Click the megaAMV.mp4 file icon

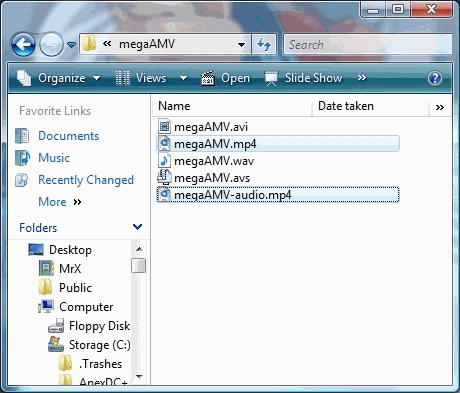(164, 144)
